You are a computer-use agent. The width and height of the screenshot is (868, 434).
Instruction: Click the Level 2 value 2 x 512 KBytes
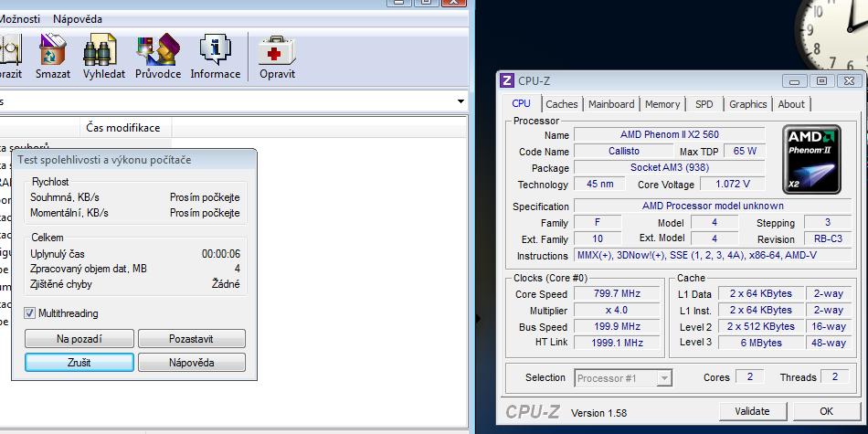[760, 326]
